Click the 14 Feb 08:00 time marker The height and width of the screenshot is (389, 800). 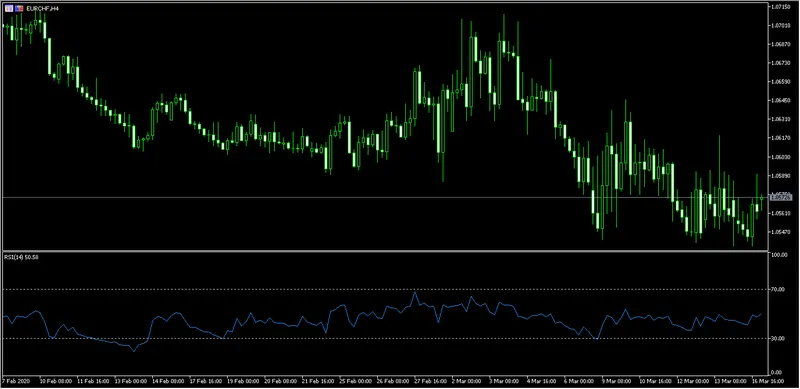(169, 381)
